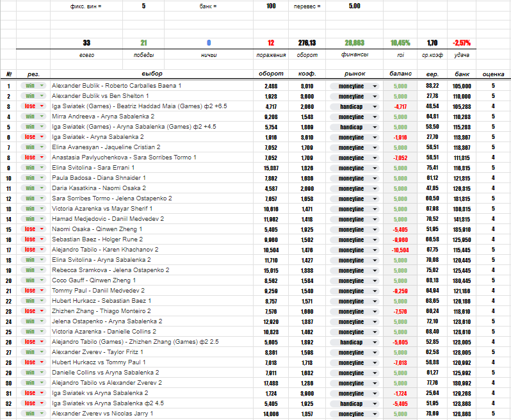Select the bank value cell 100
The height and width of the screenshot is (420, 511).
coord(271,6)
